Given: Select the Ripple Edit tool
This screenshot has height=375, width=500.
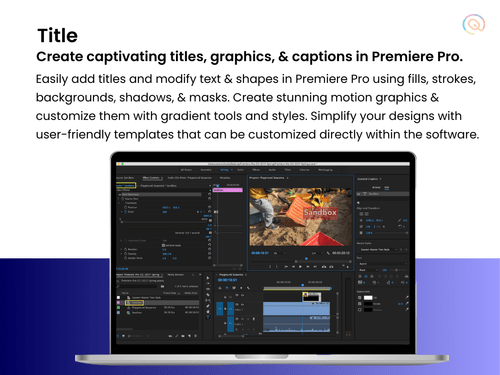Looking at the screenshot, I should pos(208,289).
